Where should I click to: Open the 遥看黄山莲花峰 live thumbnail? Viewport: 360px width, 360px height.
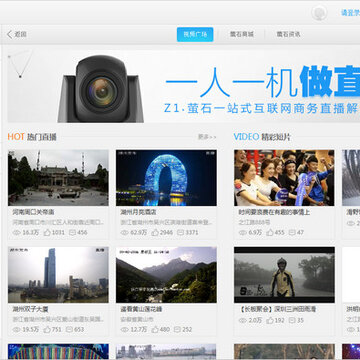tap(166, 275)
